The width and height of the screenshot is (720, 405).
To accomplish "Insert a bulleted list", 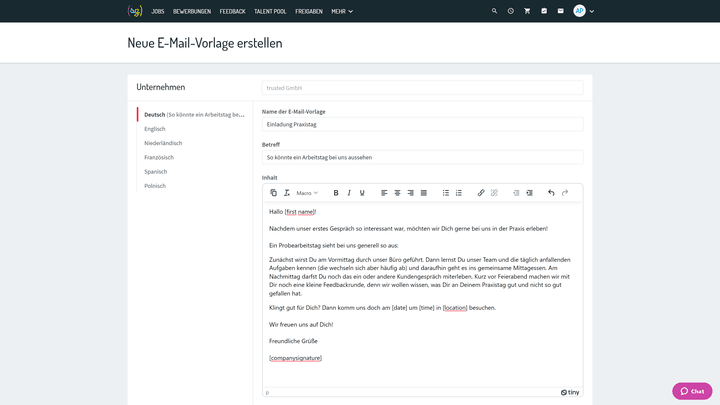I will (x=446, y=193).
